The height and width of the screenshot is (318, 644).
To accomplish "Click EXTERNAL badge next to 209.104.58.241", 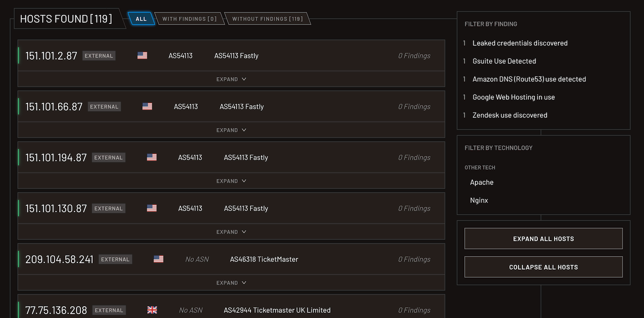I will tap(115, 259).
